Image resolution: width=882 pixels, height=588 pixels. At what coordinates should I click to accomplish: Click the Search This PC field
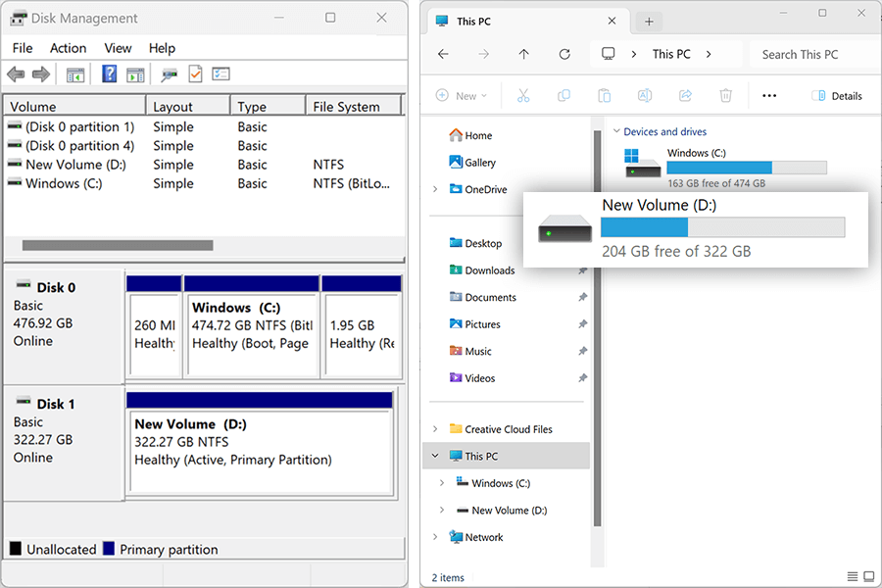(814, 55)
